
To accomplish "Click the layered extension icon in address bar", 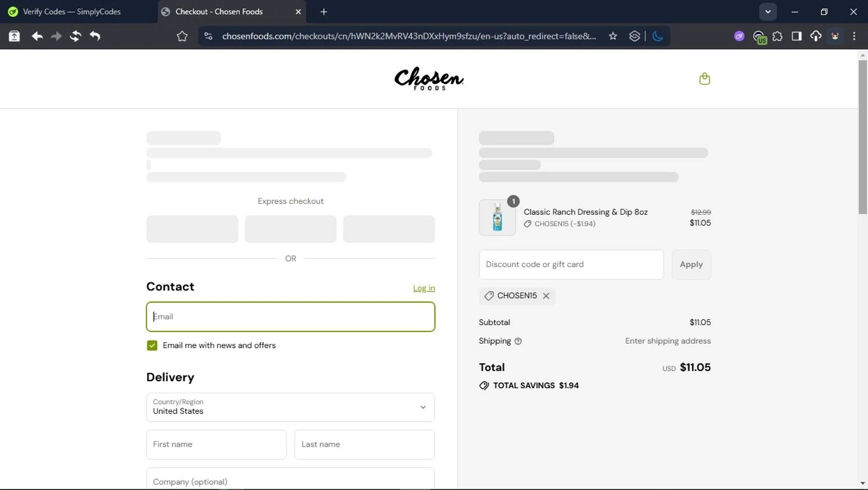I will 635,36.
